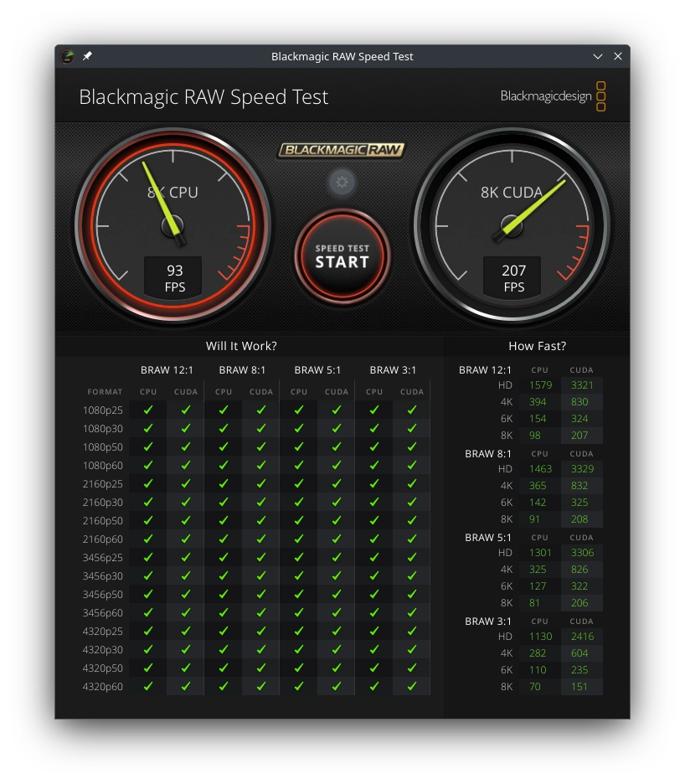
Task: Click the 2160p60 BRAW 8:1 CUDA checkmark
Action: (x=261, y=539)
